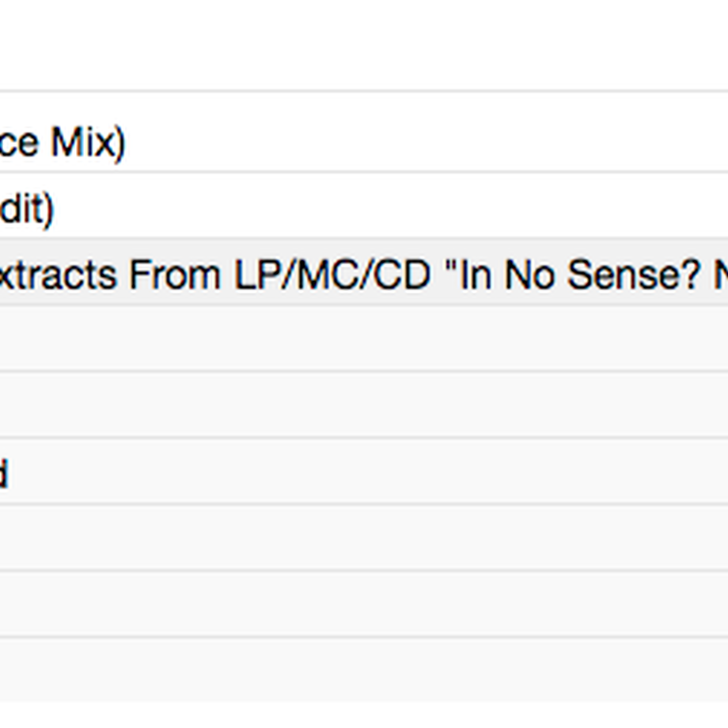This screenshot has width=728, height=728.
Task: Select the blank row directly below highlighted row
Action: 364,338
